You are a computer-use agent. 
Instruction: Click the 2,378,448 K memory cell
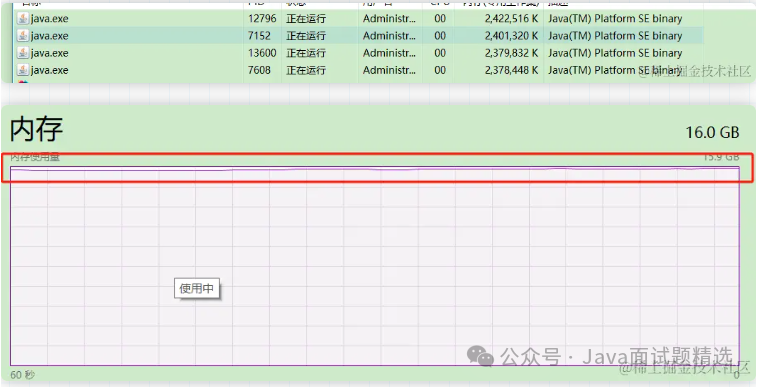pos(511,70)
